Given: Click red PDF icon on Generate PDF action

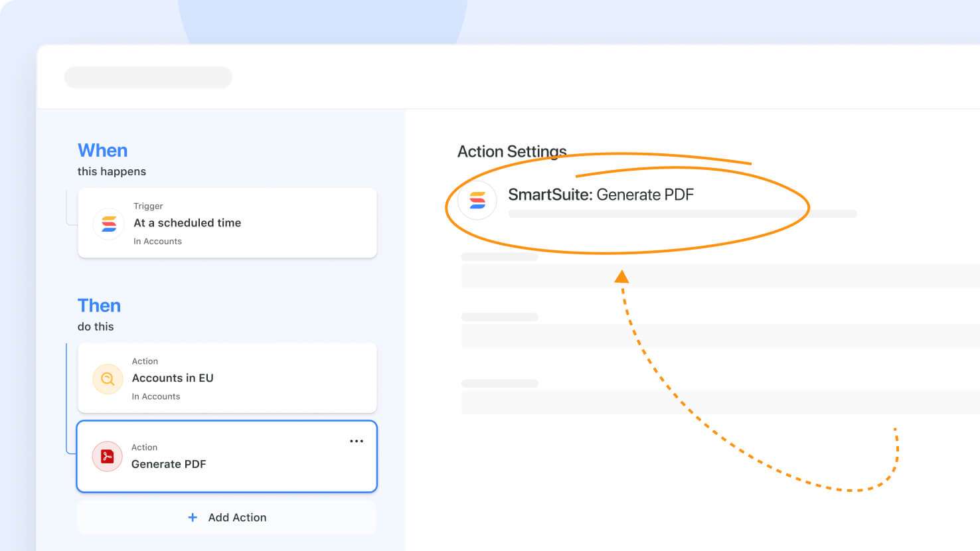Looking at the screenshot, I should click(107, 456).
